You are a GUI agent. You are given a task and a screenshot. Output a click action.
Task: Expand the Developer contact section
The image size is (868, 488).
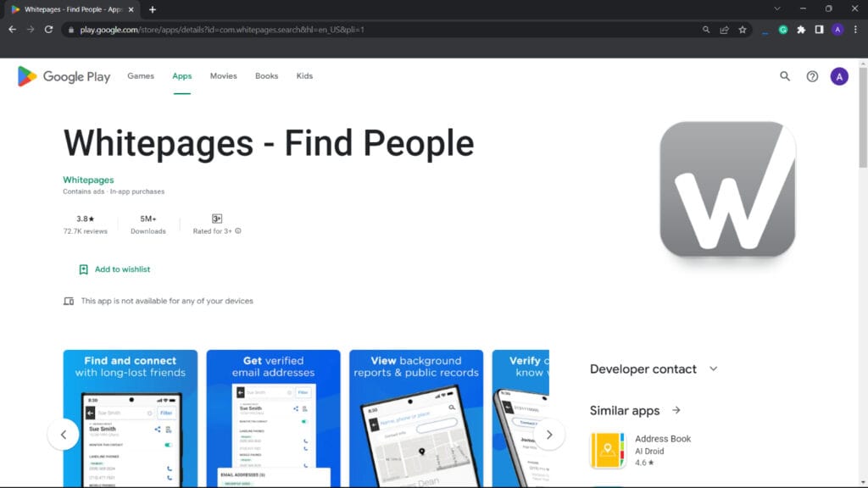[x=713, y=369]
